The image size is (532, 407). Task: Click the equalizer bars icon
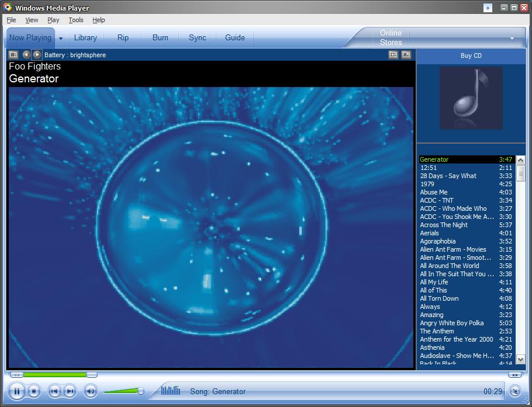pos(170,391)
